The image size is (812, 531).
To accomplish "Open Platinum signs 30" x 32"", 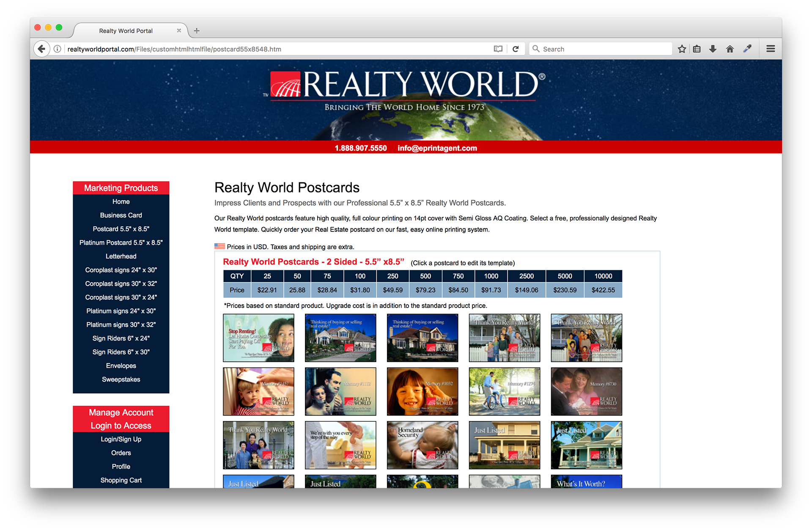I will coord(121,325).
